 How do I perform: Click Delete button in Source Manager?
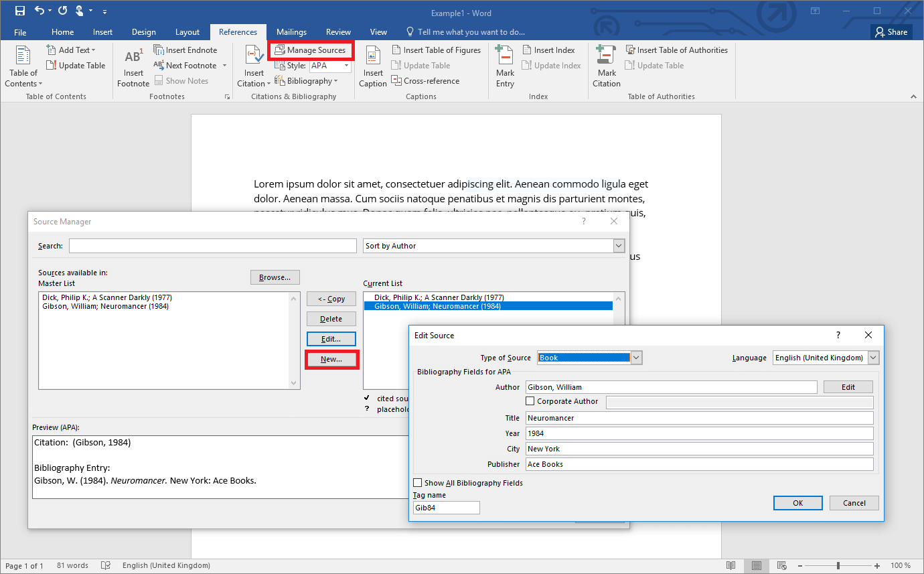pyautogui.click(x=331, y=319)
